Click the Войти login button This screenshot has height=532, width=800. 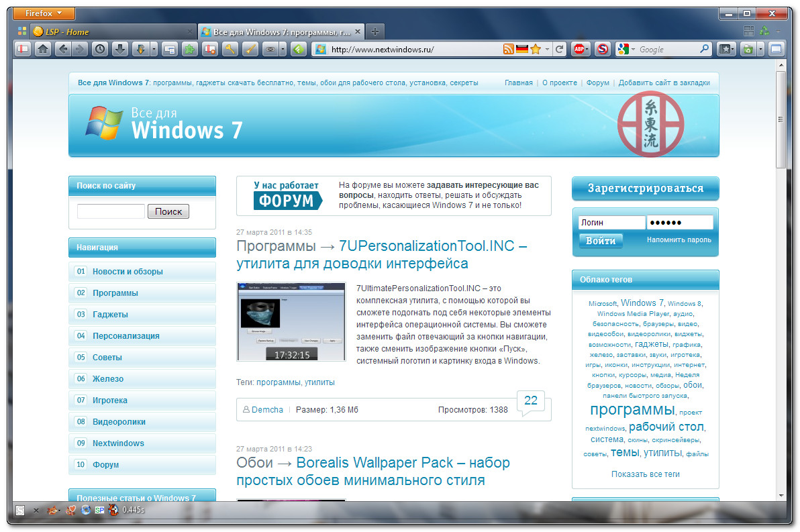[601, 240]
